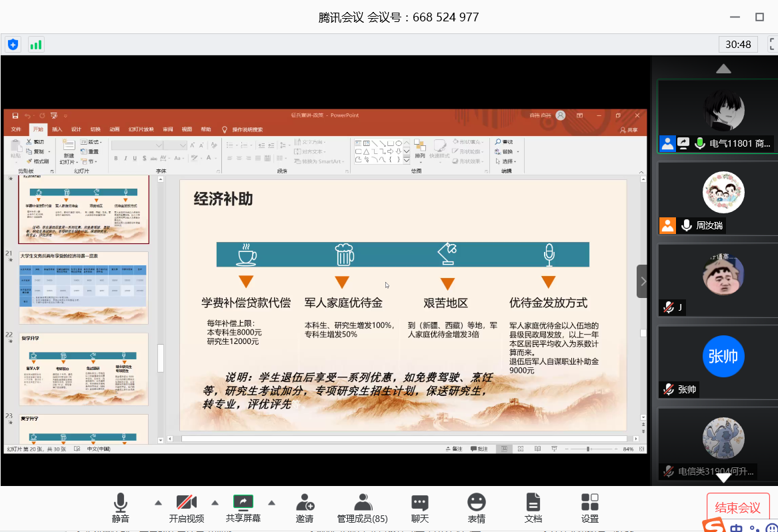Switch to the 插入 ribbon tab
This screenshot has height=532, width=778.
point(57,129)
